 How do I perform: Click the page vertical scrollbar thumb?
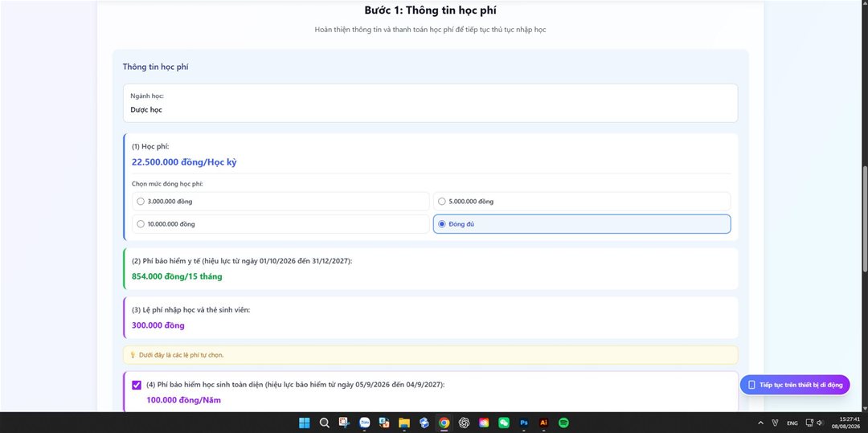(x=864, y=218)
